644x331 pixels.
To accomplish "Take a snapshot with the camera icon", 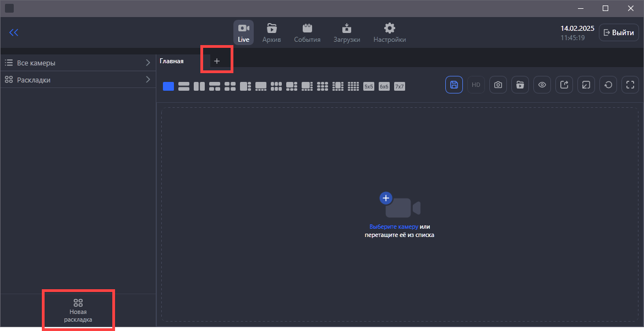I will coord(498,85).
